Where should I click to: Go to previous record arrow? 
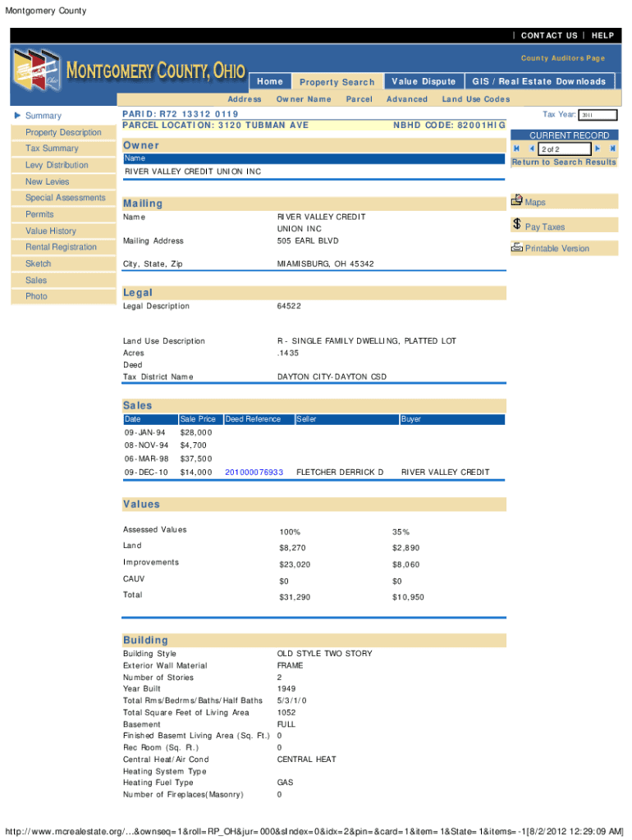click(x=531, y=148)
